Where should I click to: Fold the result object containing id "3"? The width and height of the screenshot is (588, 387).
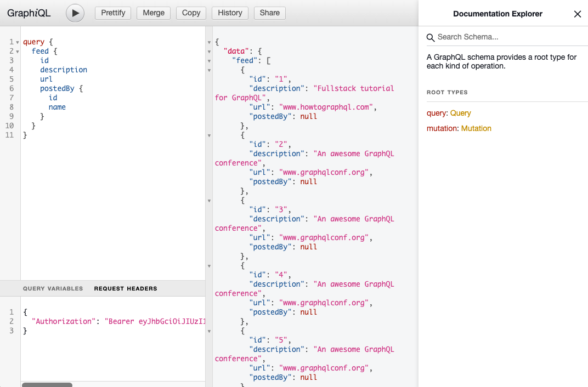(209, 201)
